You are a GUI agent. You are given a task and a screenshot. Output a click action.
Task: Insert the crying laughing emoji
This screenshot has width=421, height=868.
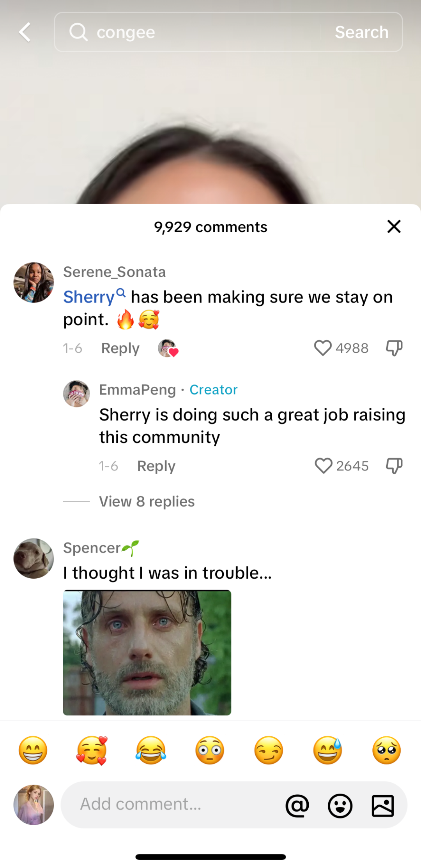151,750
